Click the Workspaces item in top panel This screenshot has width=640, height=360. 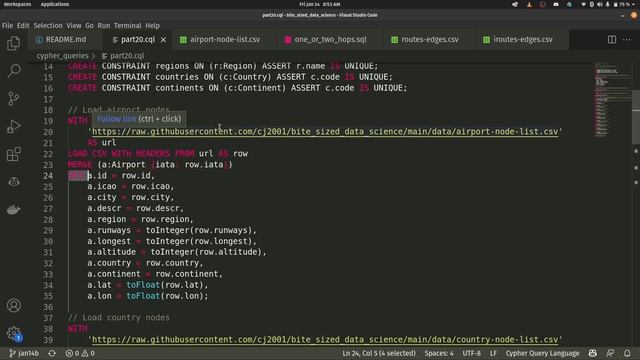(x=17, y=4)
